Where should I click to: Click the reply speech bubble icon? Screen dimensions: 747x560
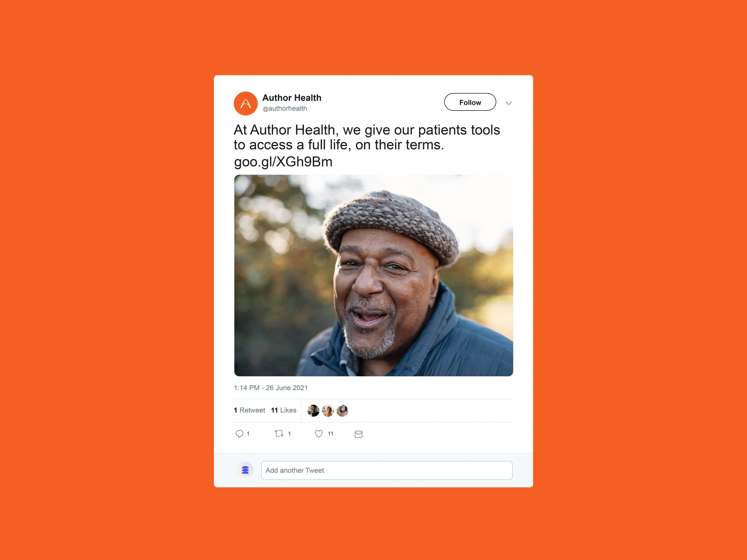coord(239,434)
